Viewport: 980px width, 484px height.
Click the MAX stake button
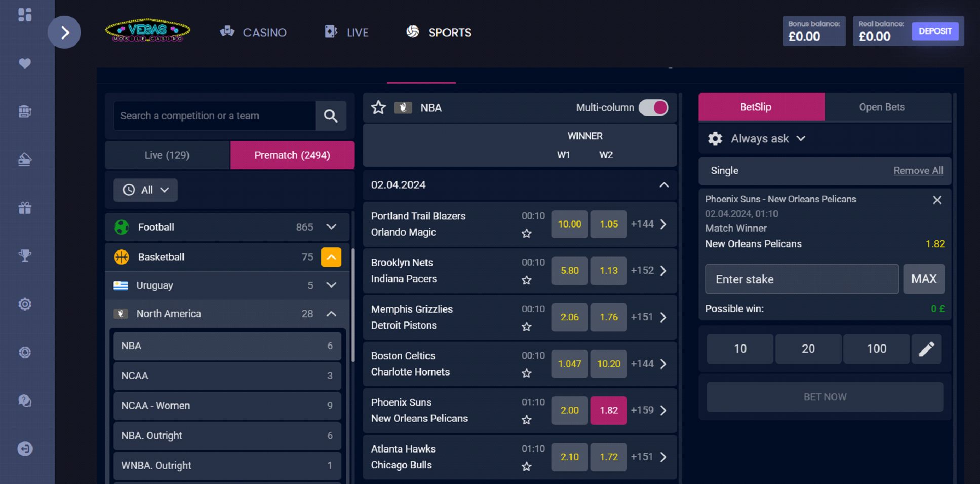click(924, 279)
